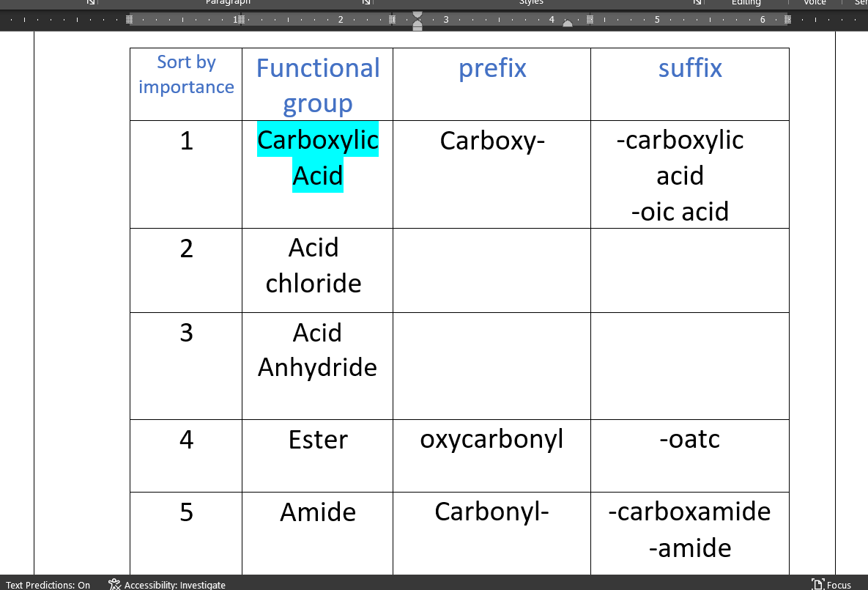This screenshot has height=590, width=868.
Task: Select the tab stop marker near the 4-inch mark
Action: click(568, 23)
